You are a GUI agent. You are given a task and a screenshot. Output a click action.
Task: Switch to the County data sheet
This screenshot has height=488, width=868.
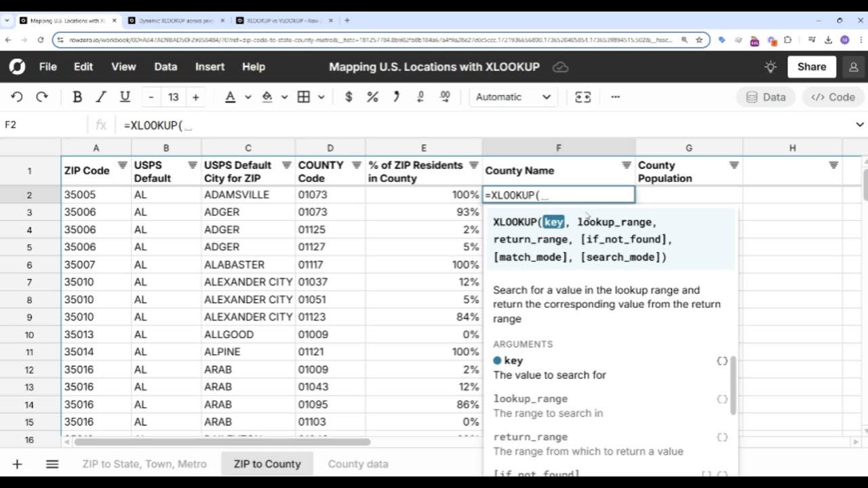(x=358, y=464)
